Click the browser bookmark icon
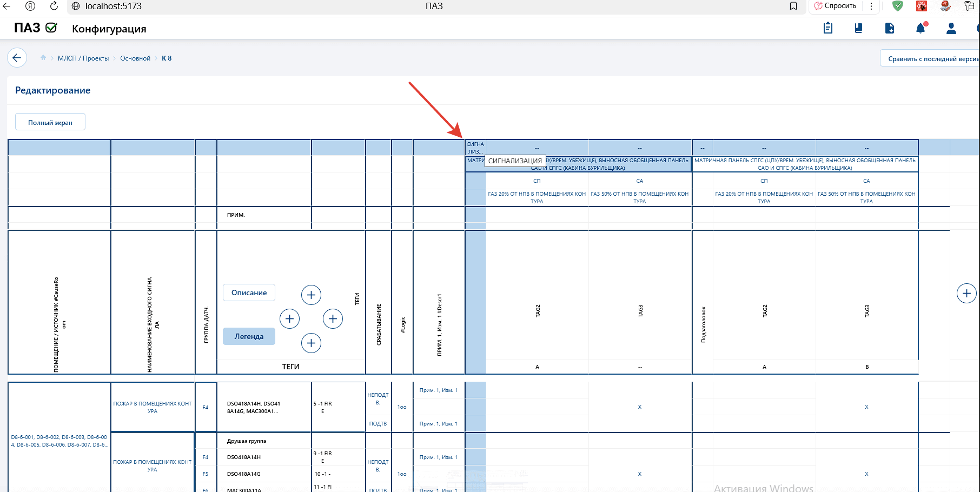The height and width of the screenshot is (492, 980). (x=793, y=6)
